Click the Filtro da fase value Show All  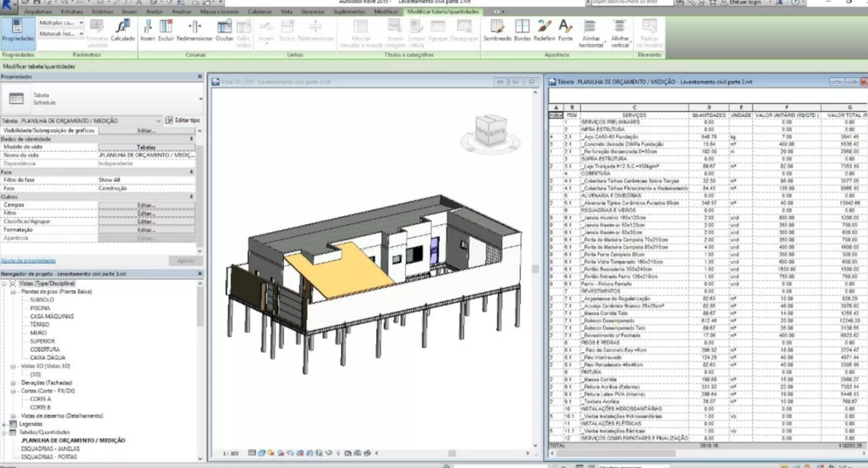[147, 180]
